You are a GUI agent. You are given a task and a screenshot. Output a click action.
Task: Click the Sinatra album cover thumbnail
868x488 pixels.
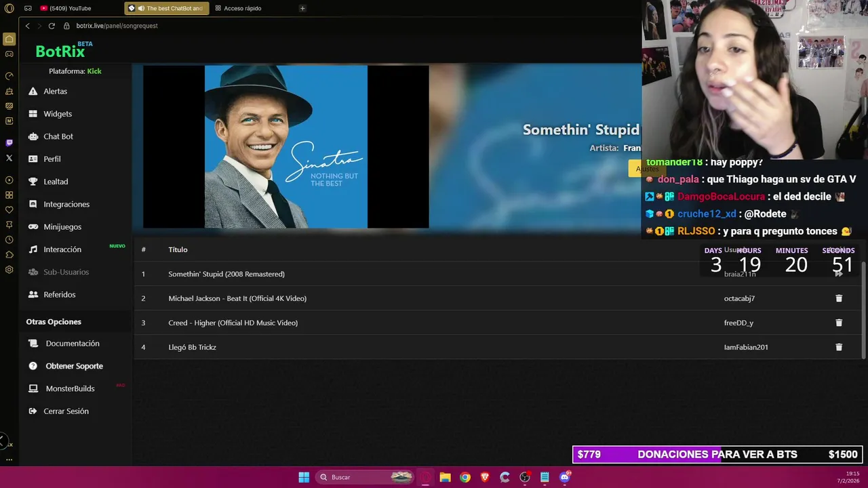click(x=286, y=146)
